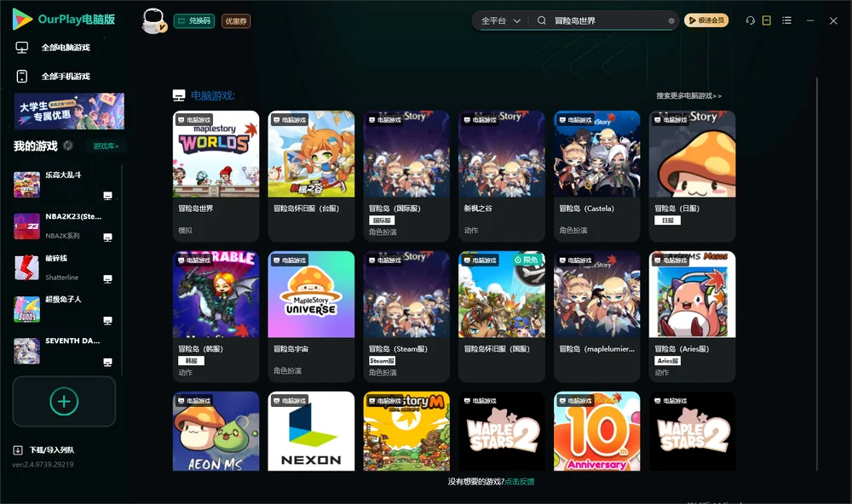The width and height of the screenshot is (852, 504).
Task: Click the PC icon on NBA2K23 row
Action: (107, 238)
